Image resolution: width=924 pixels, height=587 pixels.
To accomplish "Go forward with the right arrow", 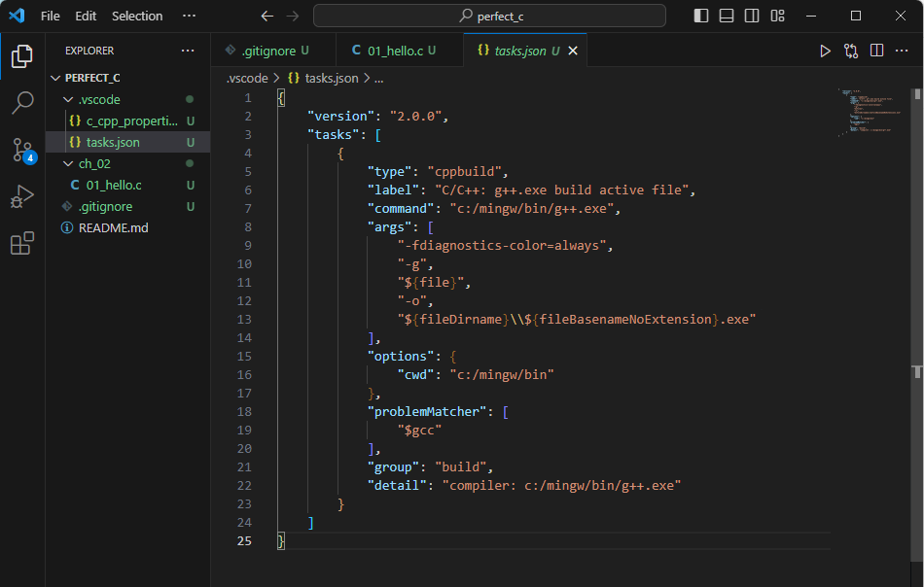I will 293,16.
